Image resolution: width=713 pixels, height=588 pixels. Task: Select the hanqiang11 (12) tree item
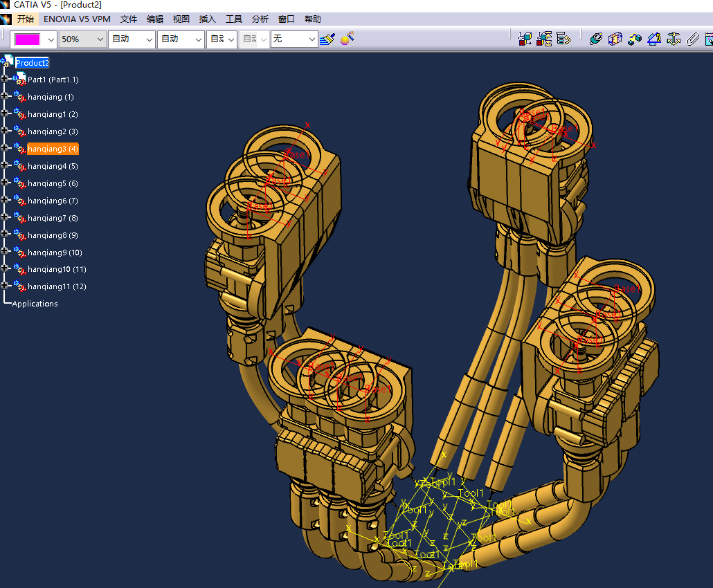(x=57, y=286)
